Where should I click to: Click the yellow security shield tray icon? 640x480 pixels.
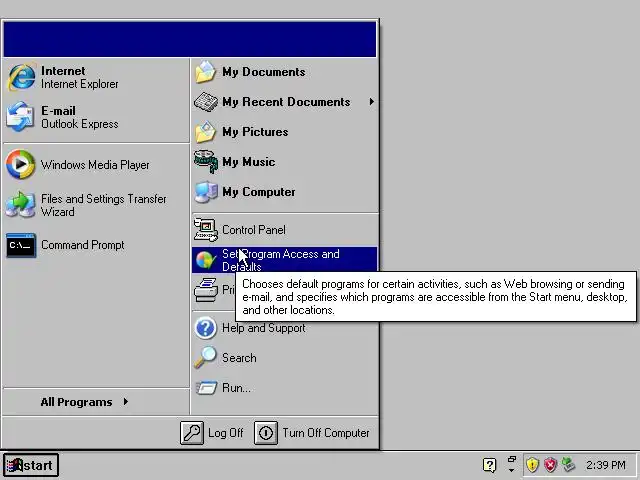click(532, 464)
